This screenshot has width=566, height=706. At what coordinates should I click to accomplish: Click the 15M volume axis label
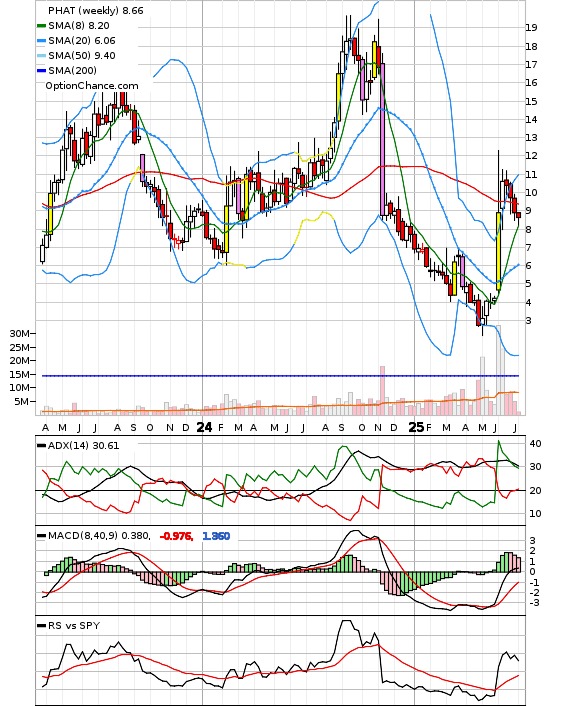click(20, 375)
